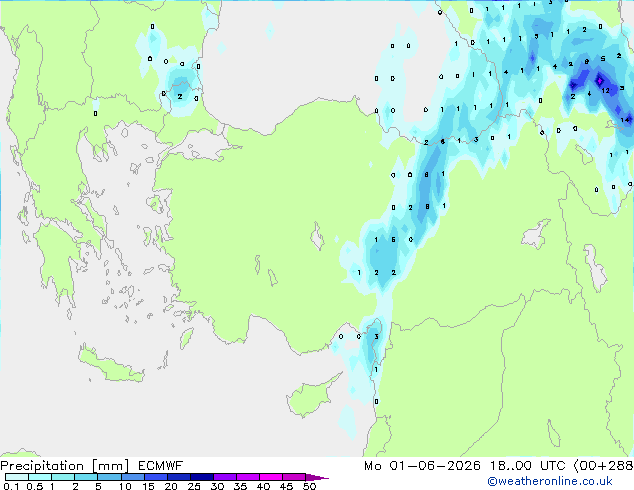Select the 45–50 mm magenta legend swatch
Image resolution: width=634 pixels, height=490 pixels.
pyautogui.click(x=294, y=477)
